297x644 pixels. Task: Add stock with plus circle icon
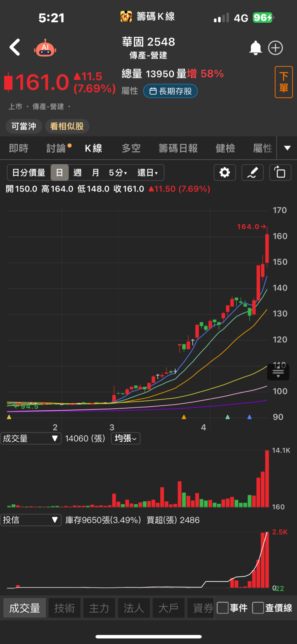276,48
